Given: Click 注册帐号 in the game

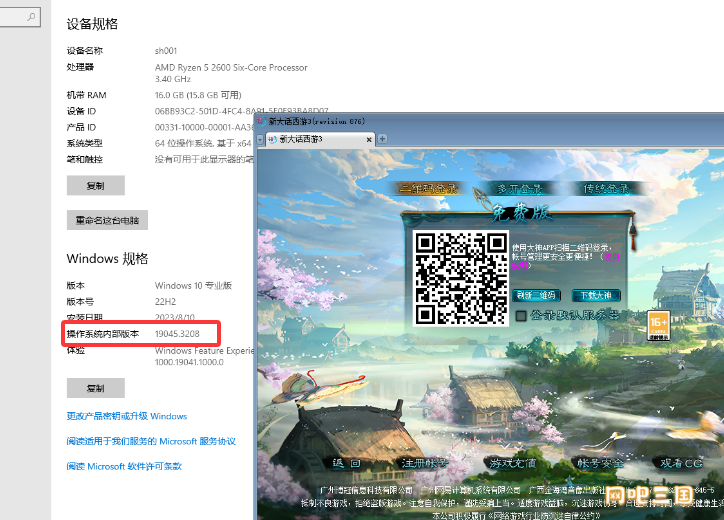Looking at the screenshot, I should click(x=424, y=463).
